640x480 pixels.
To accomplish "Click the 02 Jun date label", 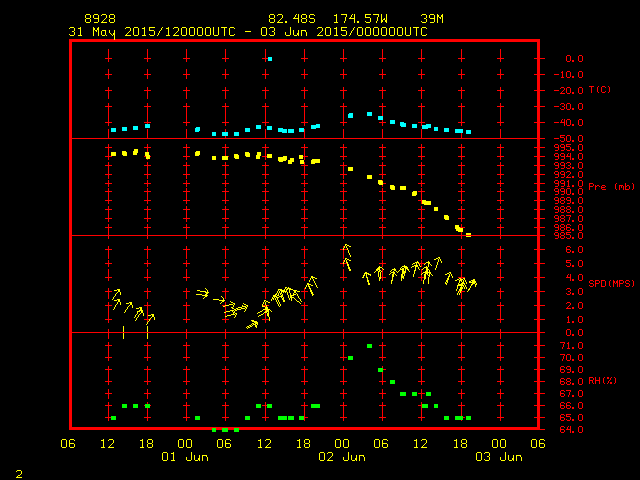I will click(342, 457).
